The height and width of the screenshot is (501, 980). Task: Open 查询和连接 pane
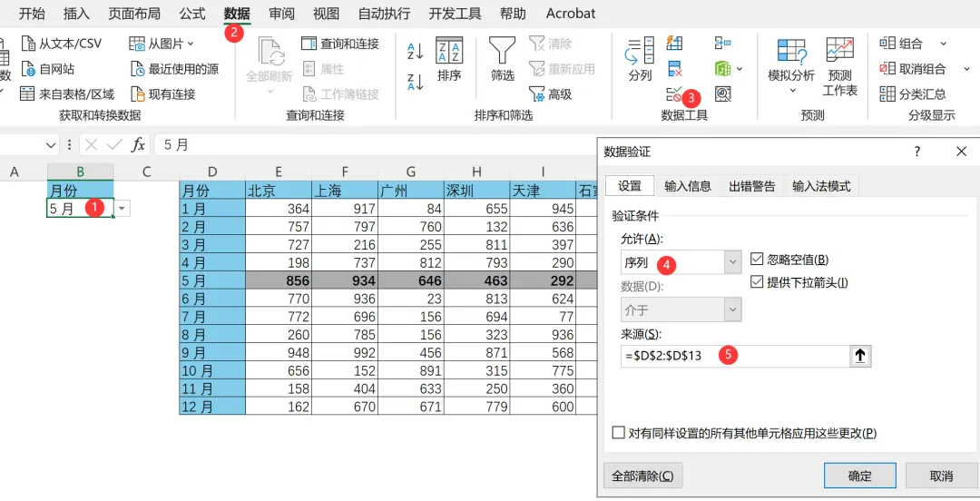[x=340, y=44]
